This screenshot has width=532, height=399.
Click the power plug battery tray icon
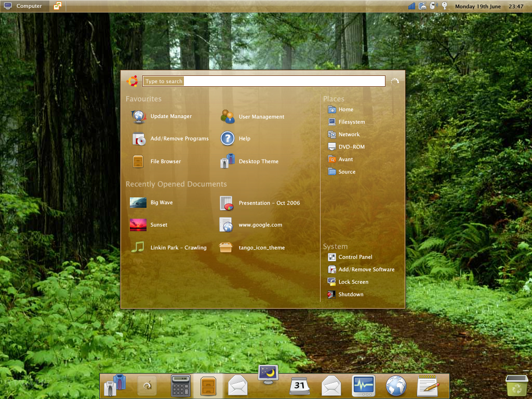(x=422, y=6)
